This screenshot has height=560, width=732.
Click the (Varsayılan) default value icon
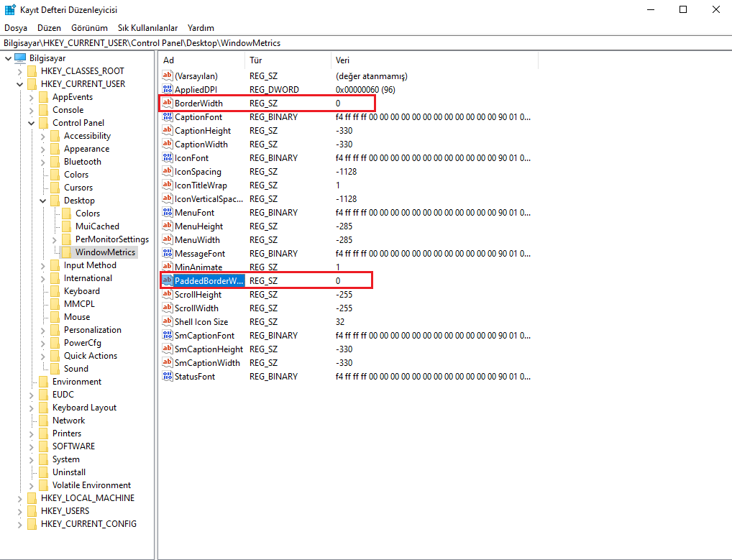(x=167, y=75)
